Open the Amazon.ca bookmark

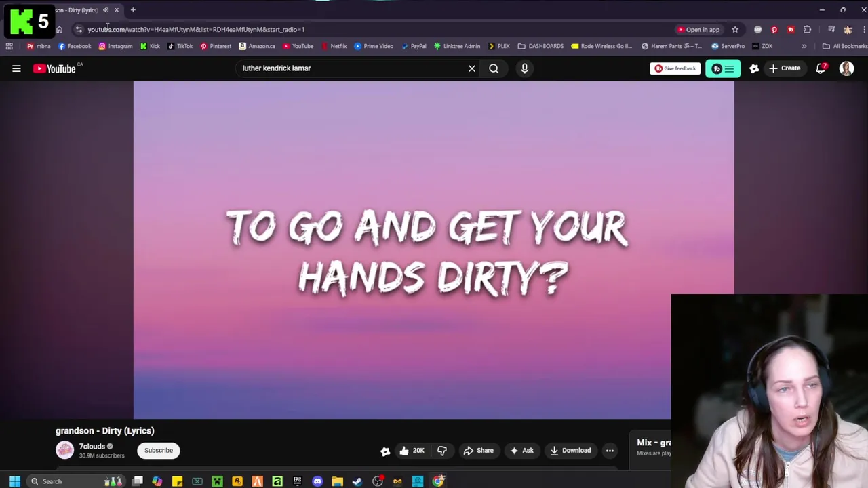tap(256, 46)
